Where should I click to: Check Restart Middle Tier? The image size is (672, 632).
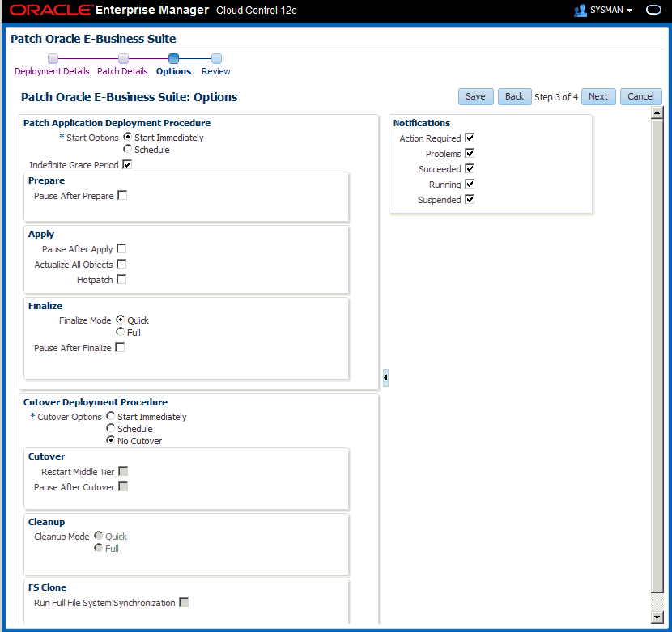[123, 471]
